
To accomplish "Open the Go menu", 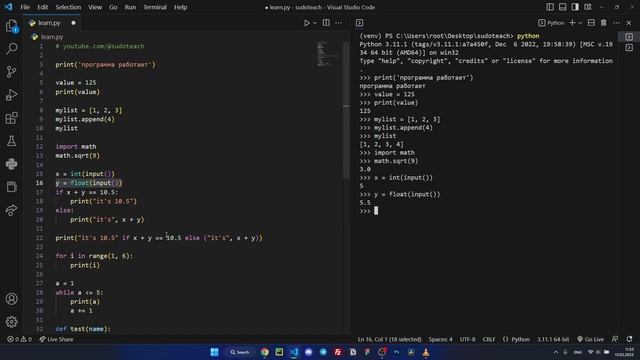I will click(113, 7).
